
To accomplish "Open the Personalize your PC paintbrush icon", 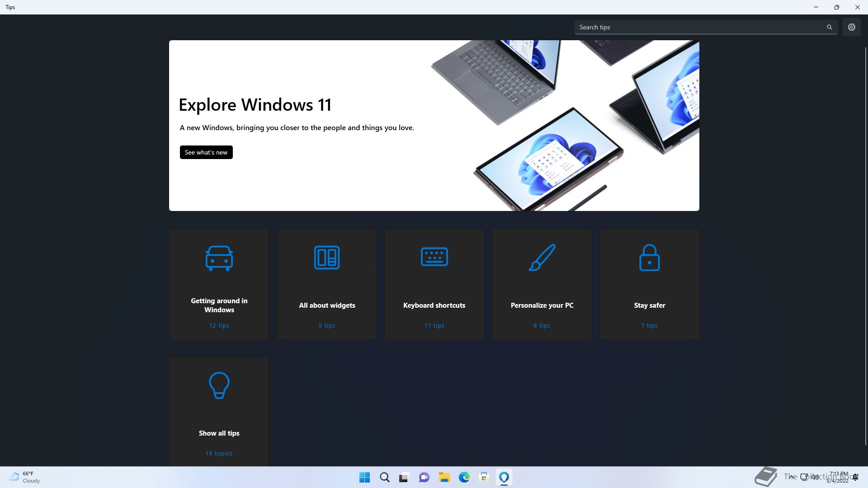I will [x=542, y=258].
